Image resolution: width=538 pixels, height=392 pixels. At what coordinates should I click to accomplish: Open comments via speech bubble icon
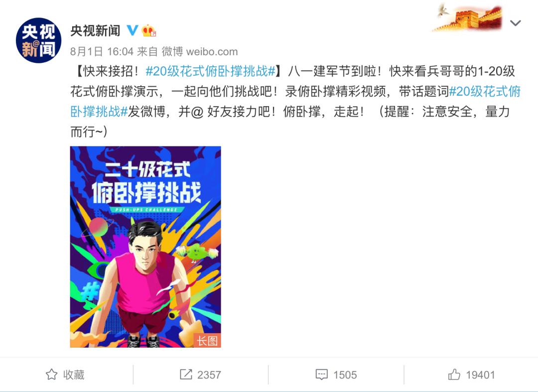pos(321,374)
